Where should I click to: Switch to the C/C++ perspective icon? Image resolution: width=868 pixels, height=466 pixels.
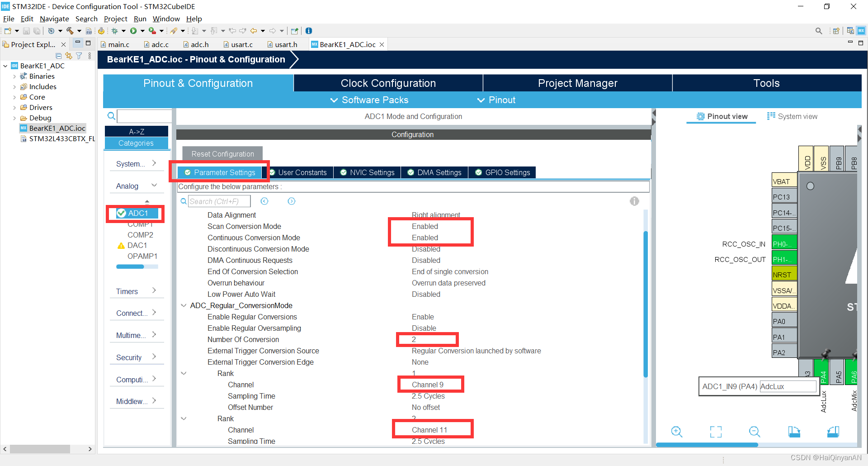850,31
